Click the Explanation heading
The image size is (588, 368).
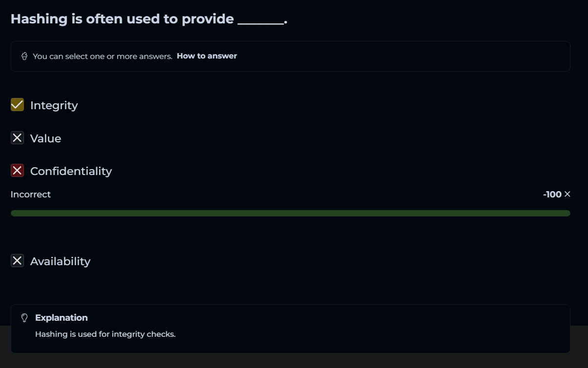pyautogui.click(x=61, y=318)
